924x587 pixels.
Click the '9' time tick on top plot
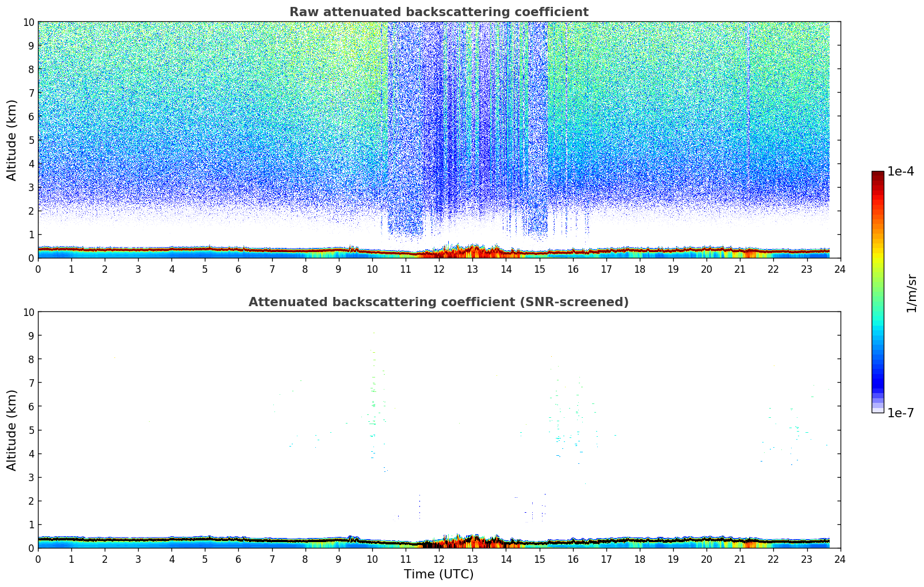coord(339,269)
